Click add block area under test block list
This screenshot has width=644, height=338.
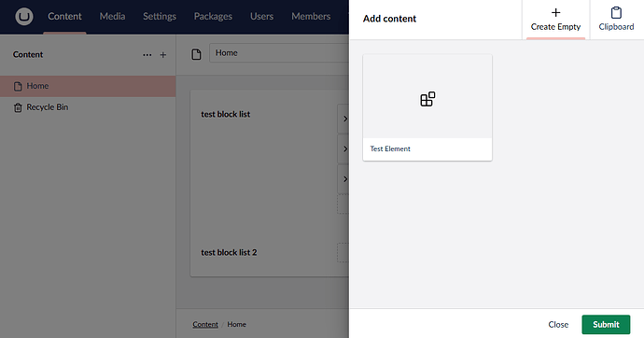(x=343, y=204)
